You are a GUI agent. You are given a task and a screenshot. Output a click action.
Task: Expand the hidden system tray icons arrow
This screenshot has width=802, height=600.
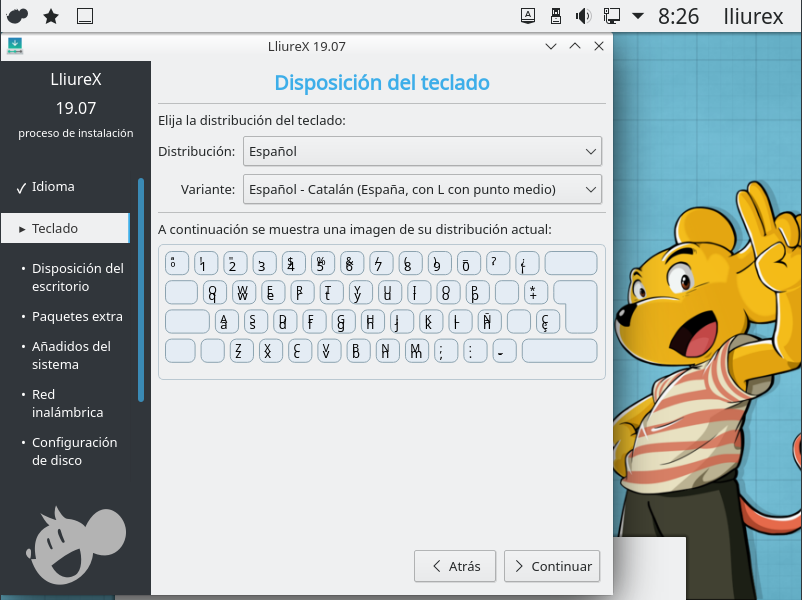tap(638, 16)
